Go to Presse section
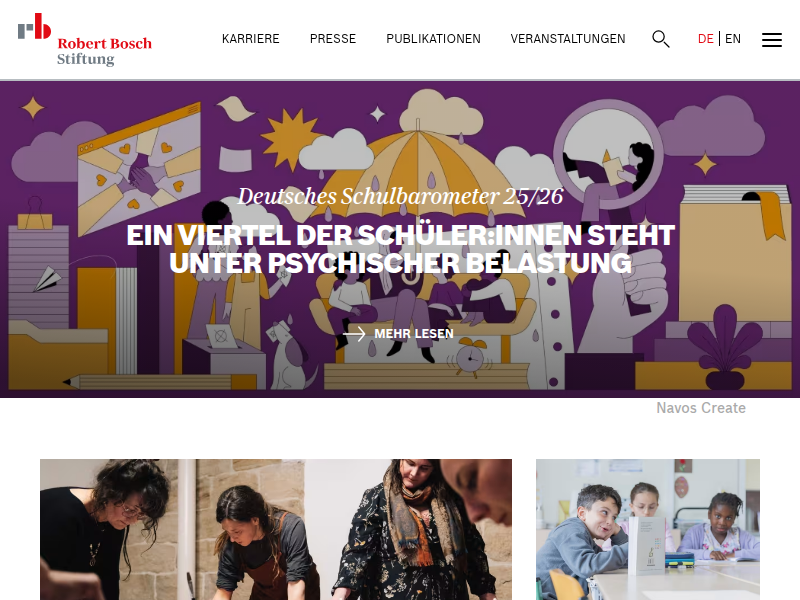The height and width of the screenshot is (600, 800). point(333,39)
